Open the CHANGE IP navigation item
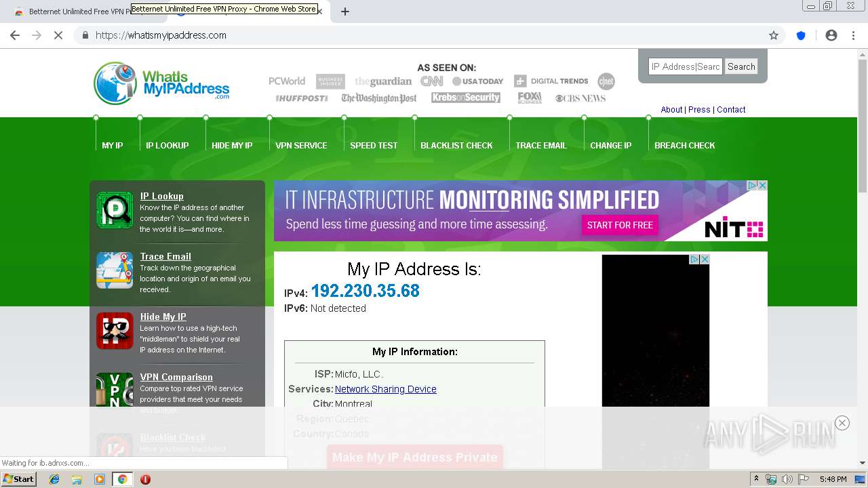 click(610, 146)
